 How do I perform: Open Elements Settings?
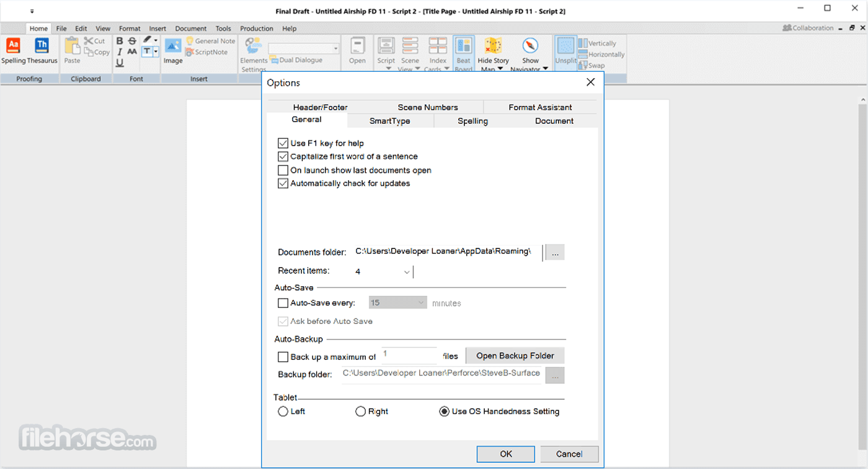tap(254, 55)
